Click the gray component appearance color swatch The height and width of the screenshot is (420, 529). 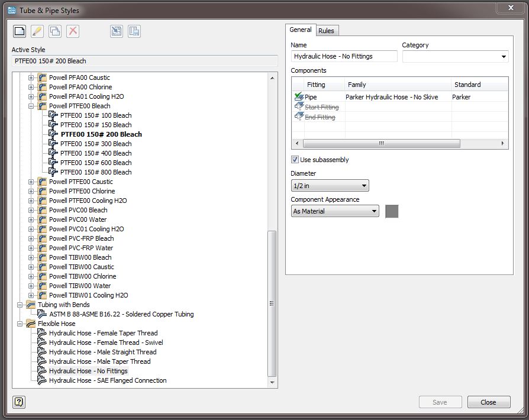pyautogui.click(x=392, y=212)
